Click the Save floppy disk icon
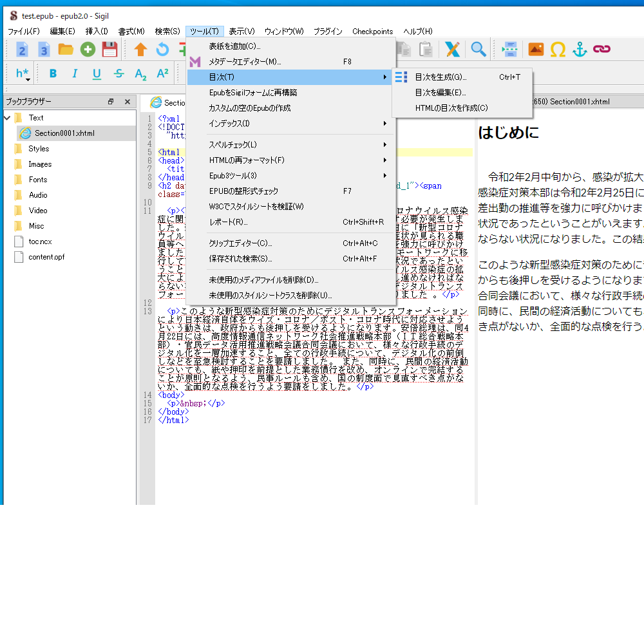This screenshot has height=644, width=644. (109, 50)
